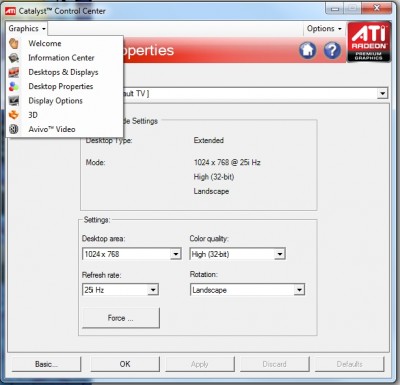Open Help with the question mark icon
Screen dimensions: 400x385
(x=332, y=51)
